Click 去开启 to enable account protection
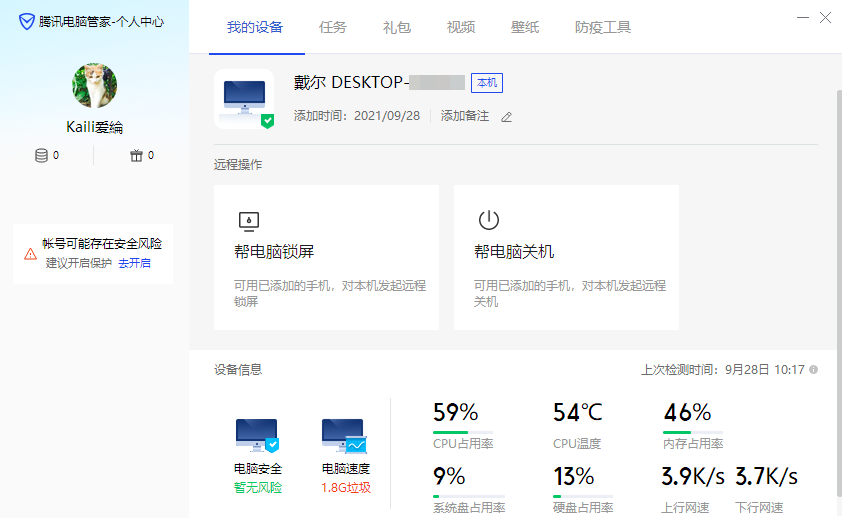Image resolution: width=842 pixels, height=518 pixels. 134,263
